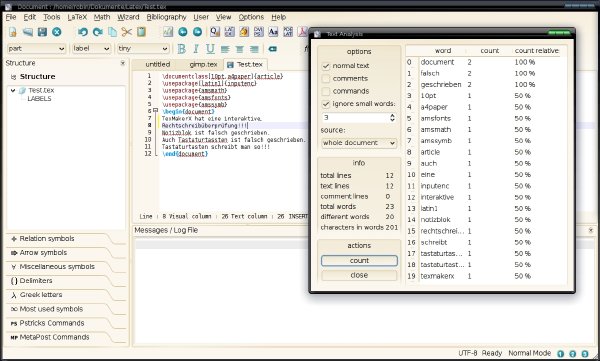Close the Structure side panel
This screenshot has width=600, height=361.
pos(122,63)
